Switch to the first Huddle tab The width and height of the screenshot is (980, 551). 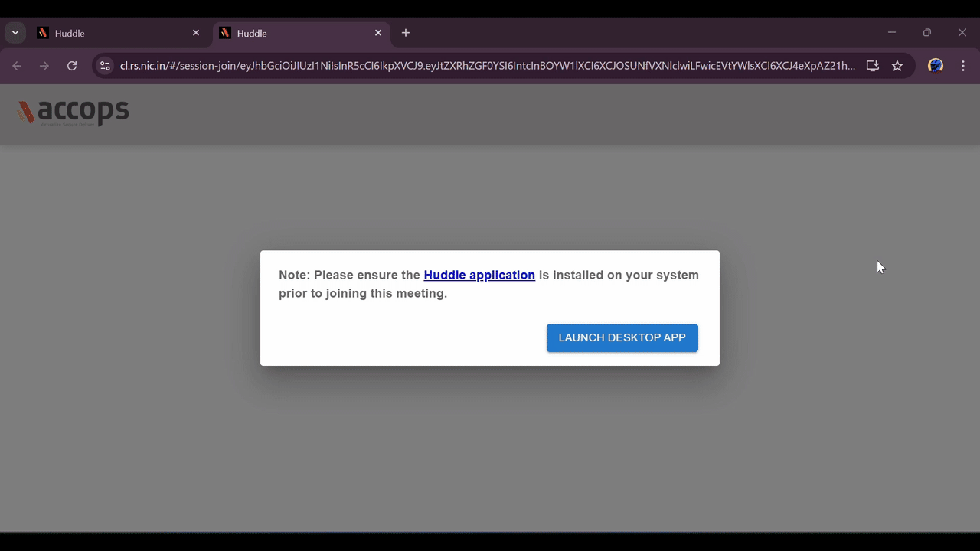[115, 34]
